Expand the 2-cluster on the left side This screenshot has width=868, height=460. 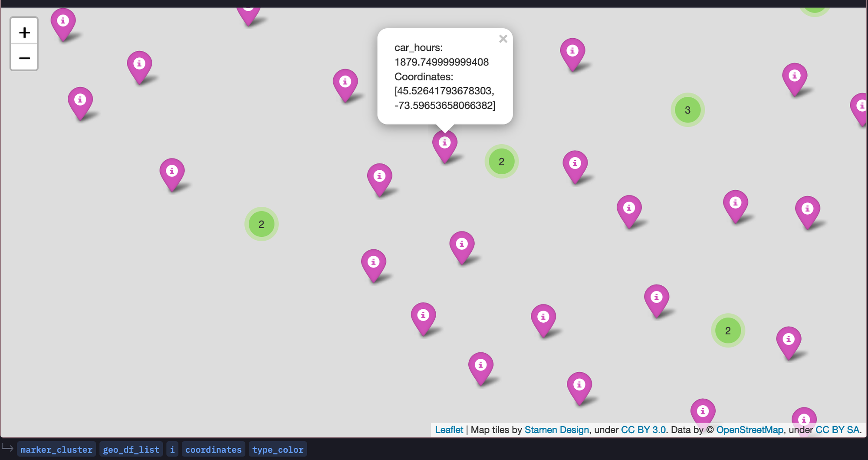click(x=261, y=224)
